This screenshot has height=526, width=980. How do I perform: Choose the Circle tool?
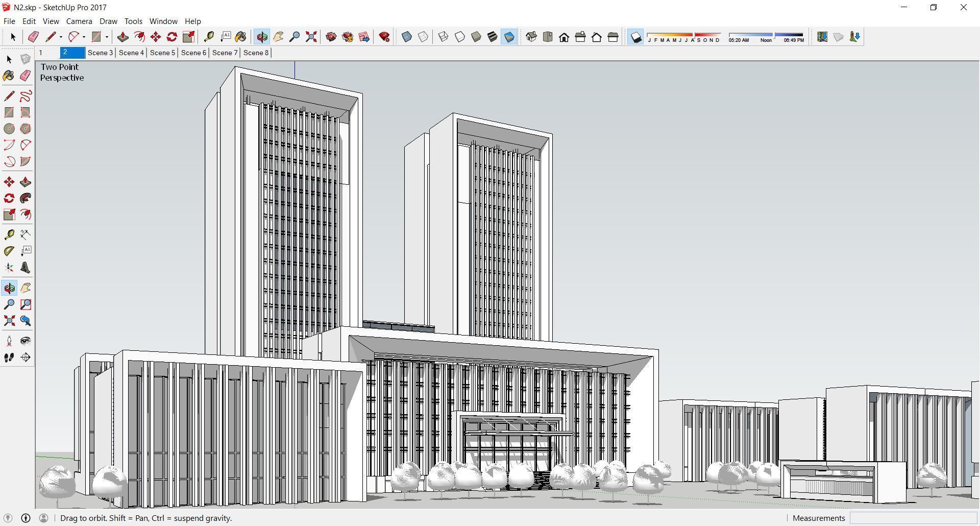pyautogui.click(x=9, y=129)
